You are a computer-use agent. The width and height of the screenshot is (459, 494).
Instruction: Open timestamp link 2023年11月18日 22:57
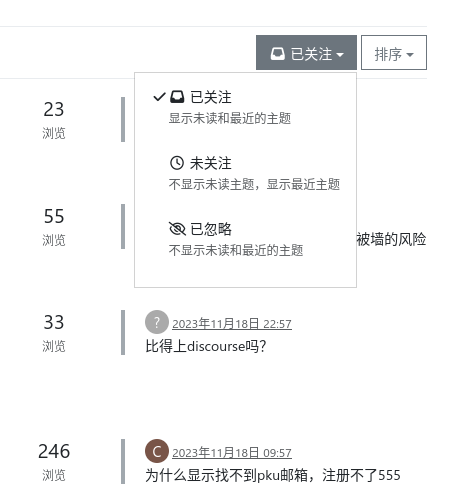click(x=232, y=324)
